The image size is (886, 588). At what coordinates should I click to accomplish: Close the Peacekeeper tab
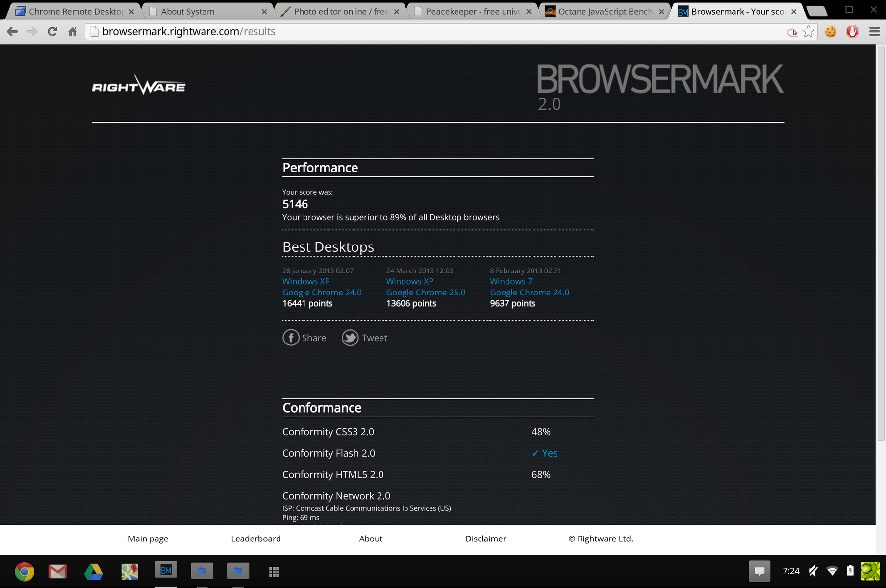point(529,12)
